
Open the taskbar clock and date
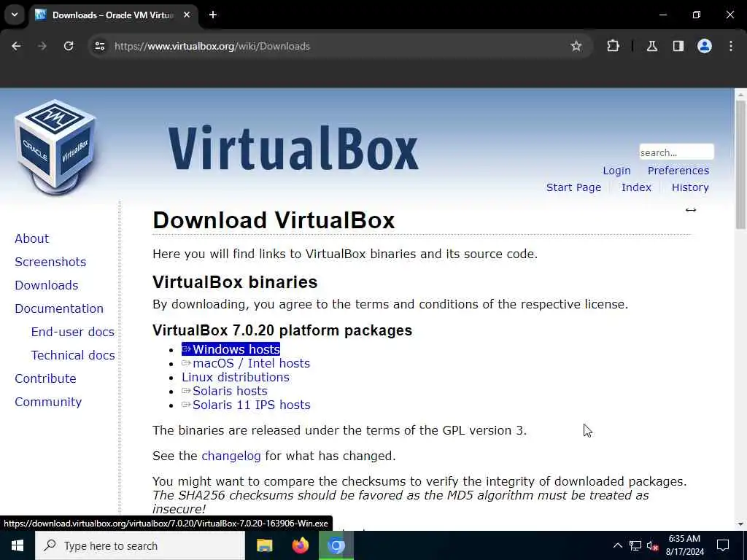coord(684,545)
